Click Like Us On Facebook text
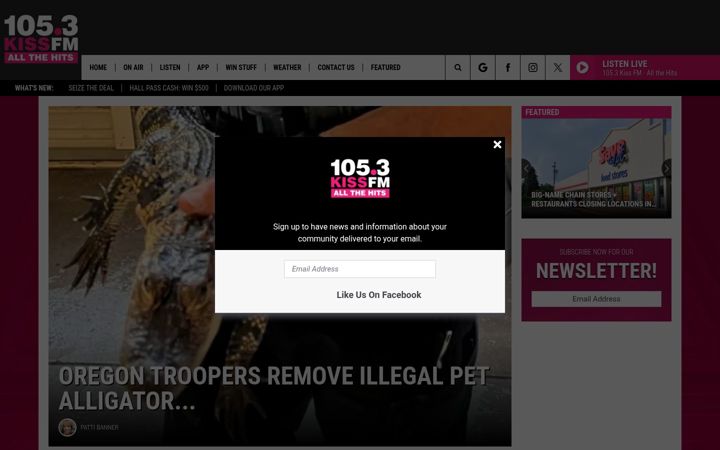Screen dimensions: 720x450 coord(378,295)
